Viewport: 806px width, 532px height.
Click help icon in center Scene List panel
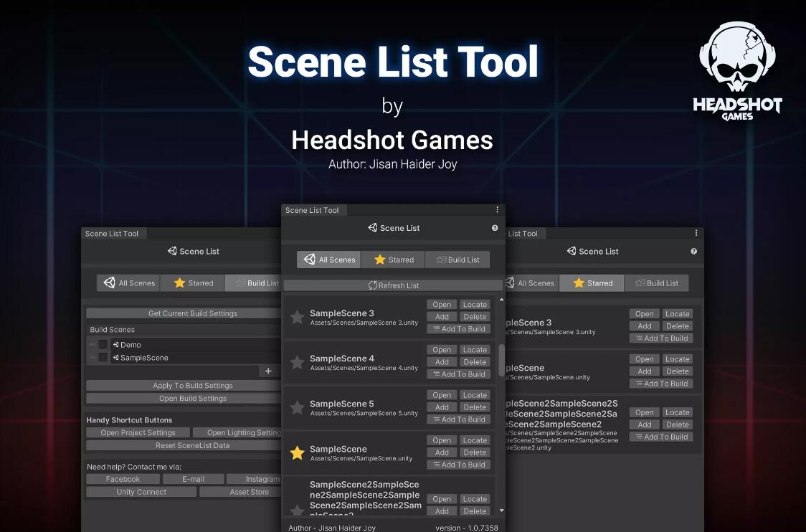[495, 228]
